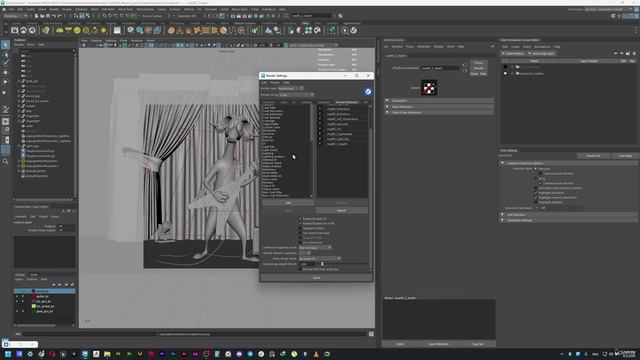
Task: Toggle enable box for vrayRE_Z_depth element
Action: click(x=320, y=144)
